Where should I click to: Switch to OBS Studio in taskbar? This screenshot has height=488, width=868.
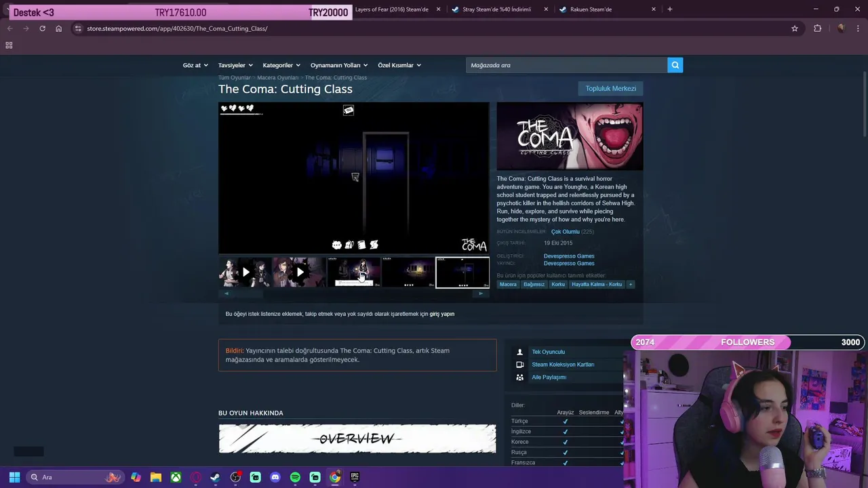pyautogui.click(x=235, y=477)
